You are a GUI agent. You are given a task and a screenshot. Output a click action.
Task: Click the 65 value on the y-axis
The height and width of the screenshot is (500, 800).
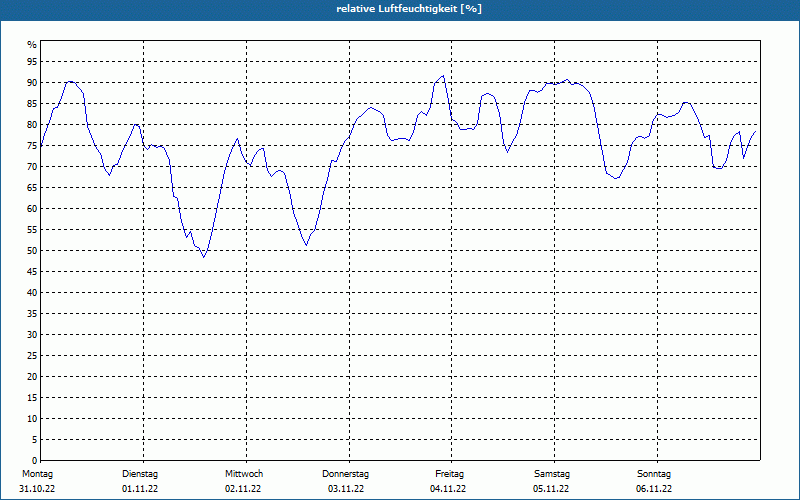click(32, 188)
